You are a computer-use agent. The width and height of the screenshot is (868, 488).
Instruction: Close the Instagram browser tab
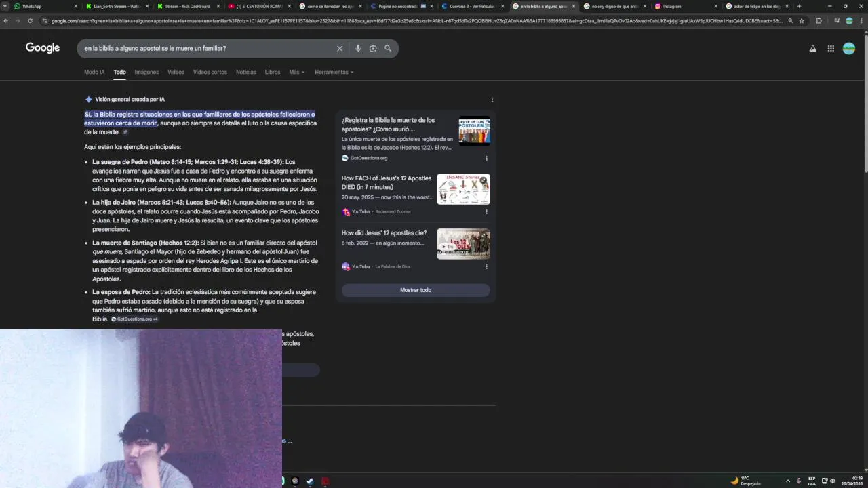click(715, 6)
